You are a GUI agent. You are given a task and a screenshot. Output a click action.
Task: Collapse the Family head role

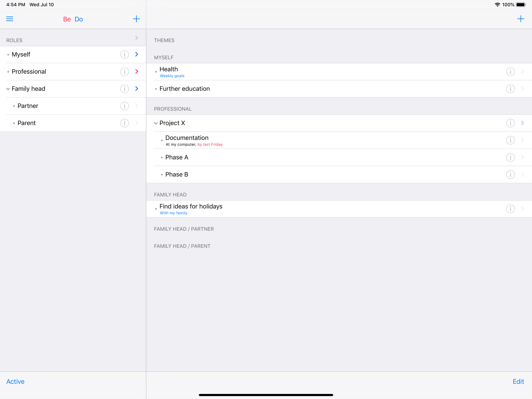(x=8, y=89)
